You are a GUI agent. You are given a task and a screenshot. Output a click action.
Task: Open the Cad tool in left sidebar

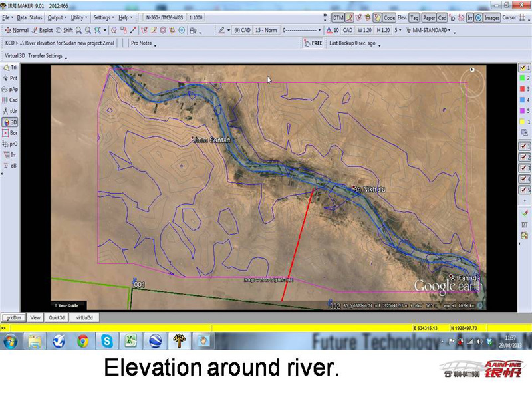pos(10,100)
